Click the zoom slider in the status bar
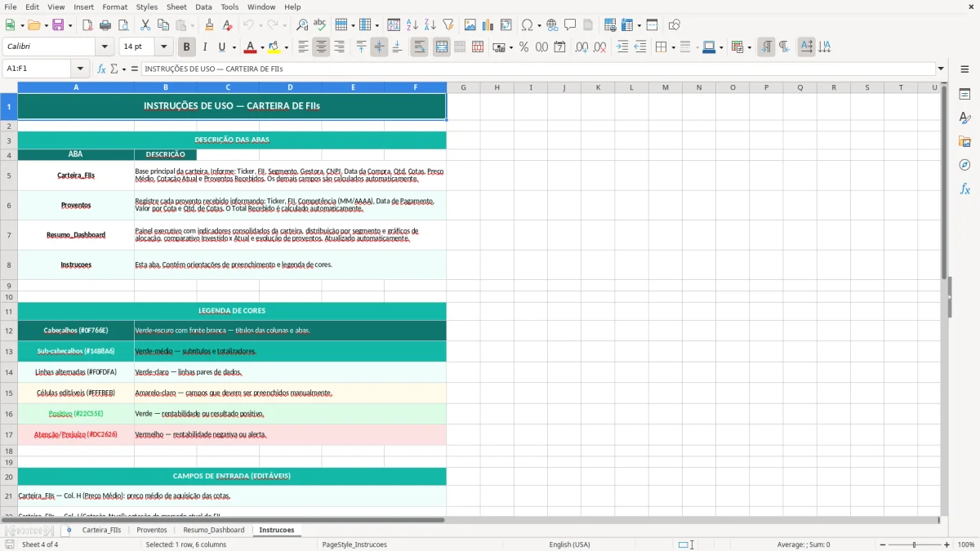 pyautogui.click(x=914, y=544)
